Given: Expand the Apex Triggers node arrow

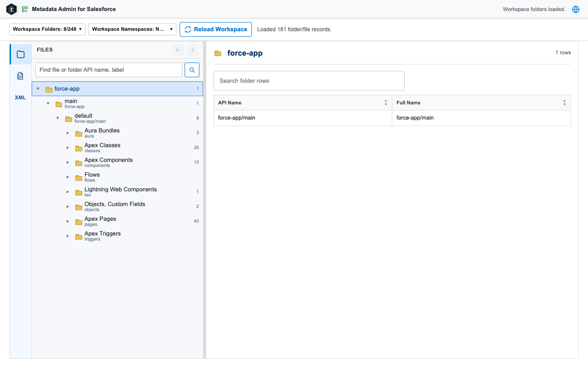Looking at the screenshot, I should pos(68,236).
